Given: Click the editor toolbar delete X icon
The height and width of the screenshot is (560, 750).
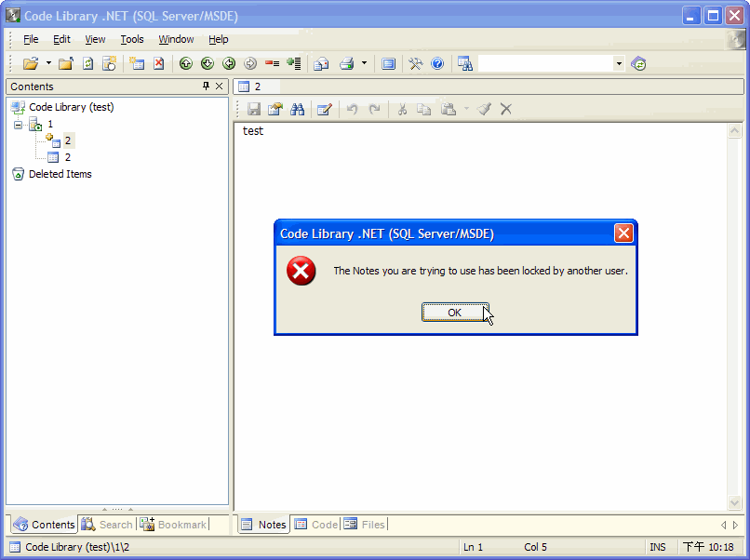Looking at the screenshot, I should coord(506,110).
